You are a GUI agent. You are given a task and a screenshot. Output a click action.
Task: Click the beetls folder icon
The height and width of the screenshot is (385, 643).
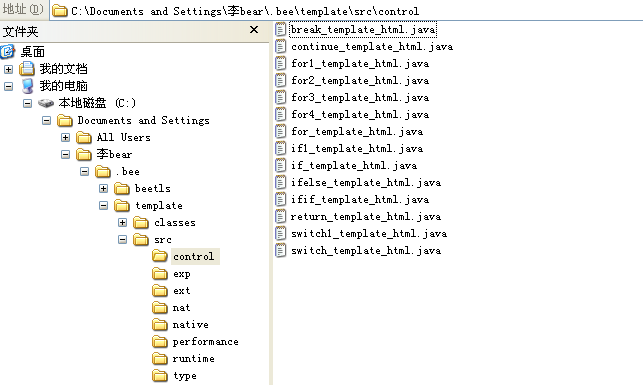[122, 189]
